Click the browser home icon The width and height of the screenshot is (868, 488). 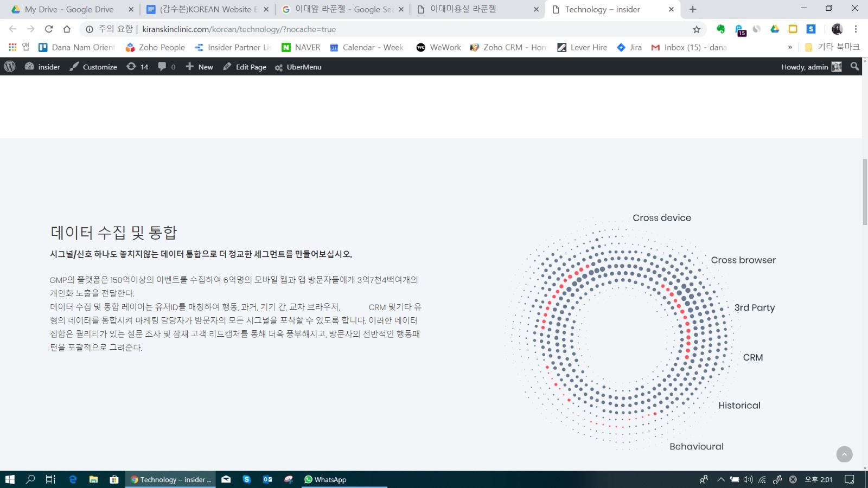pos(67,29)
